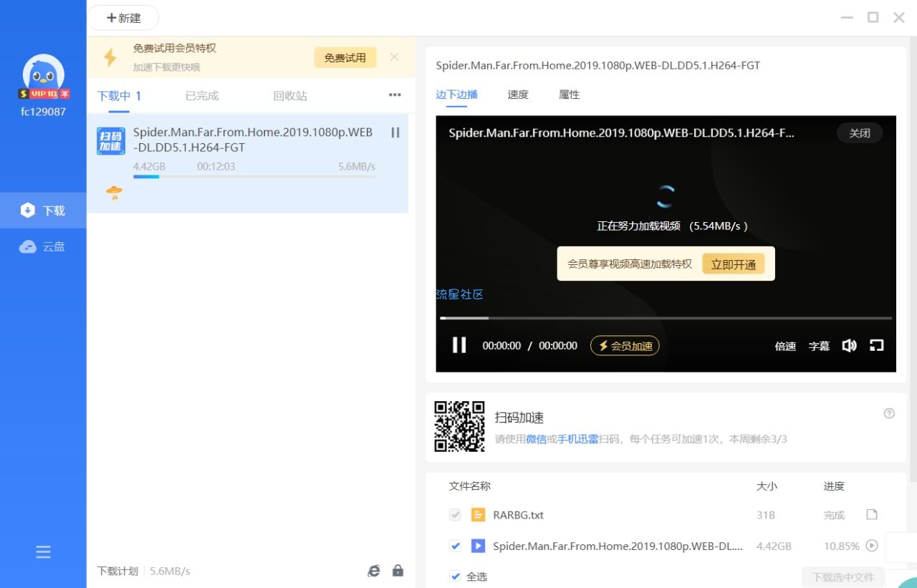
Task: Click the user avatar bird icon
Action: 44,74
